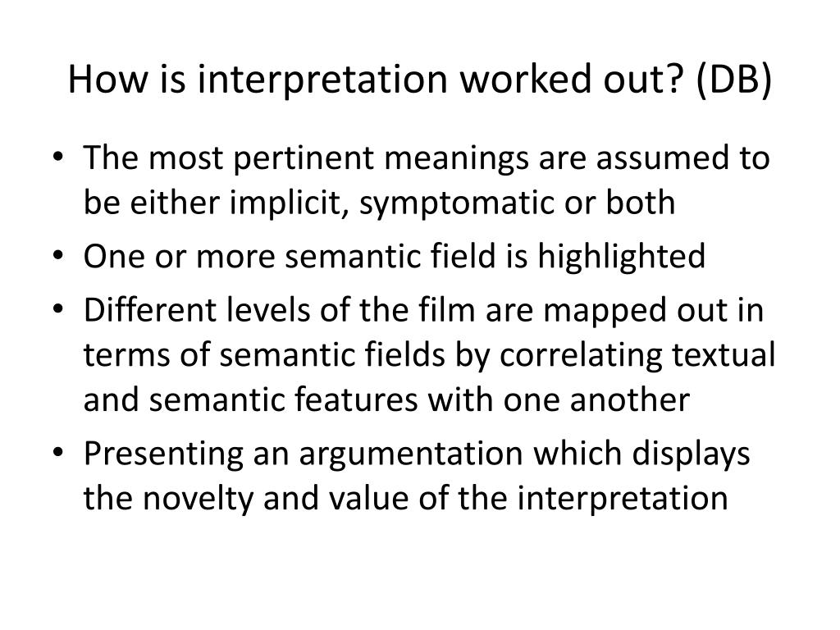Viewport: 840px width, 630px height.
Task: Click the word 'highlighted' in second bullet
Action: point(622,257)
